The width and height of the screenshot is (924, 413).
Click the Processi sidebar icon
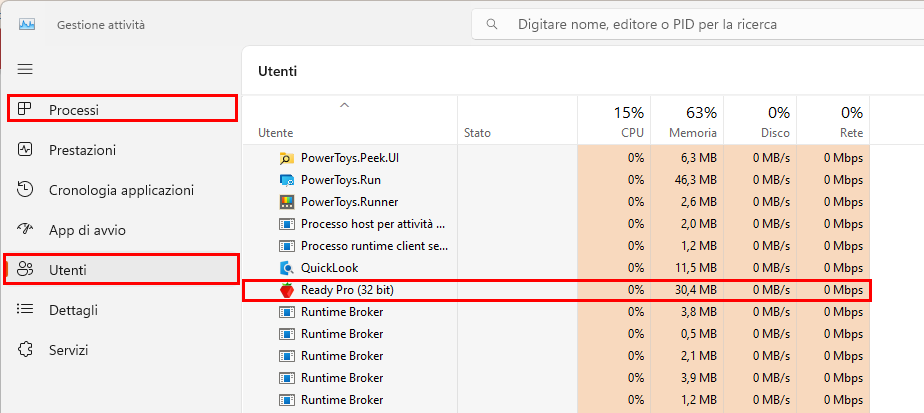click(25, 109)
